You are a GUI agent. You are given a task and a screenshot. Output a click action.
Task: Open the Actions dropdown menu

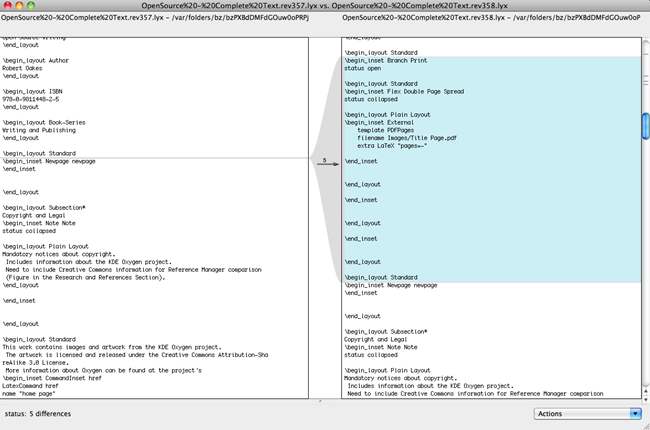point(588,413)
